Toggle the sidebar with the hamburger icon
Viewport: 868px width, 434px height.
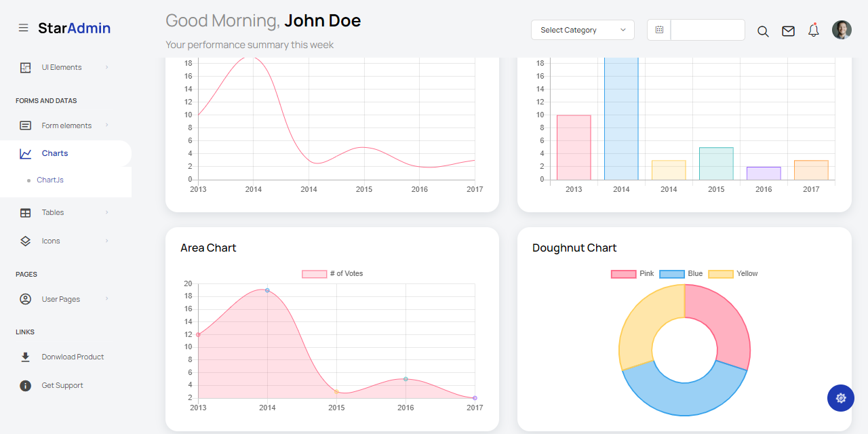pos(24,28)
